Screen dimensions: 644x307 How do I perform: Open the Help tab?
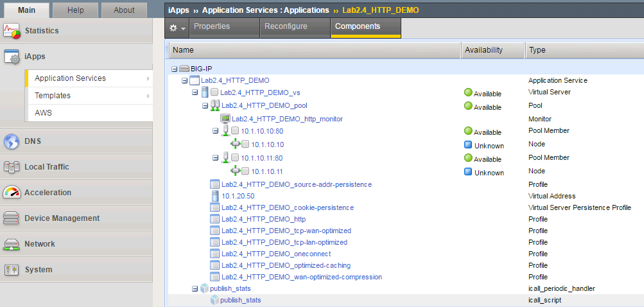(76, 10)
